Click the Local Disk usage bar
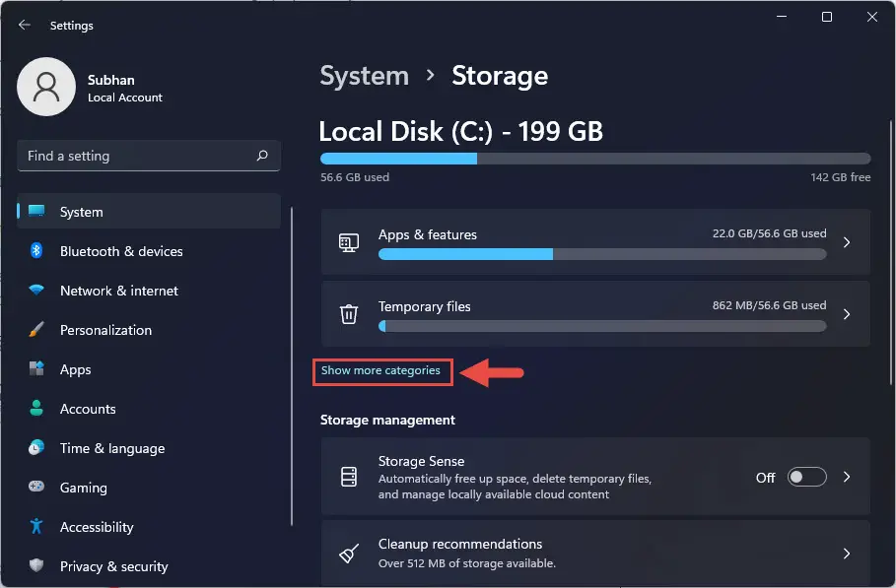 (x=595, y=159)
